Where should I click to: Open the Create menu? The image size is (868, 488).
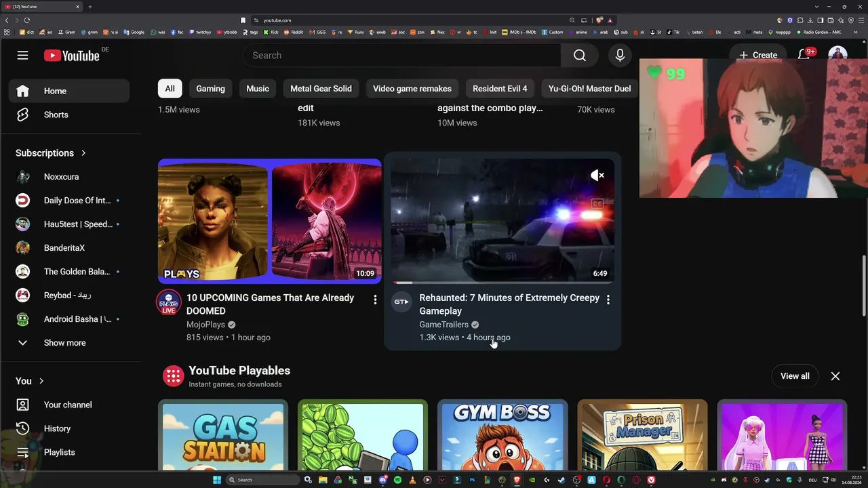click(x=758, y=56)
